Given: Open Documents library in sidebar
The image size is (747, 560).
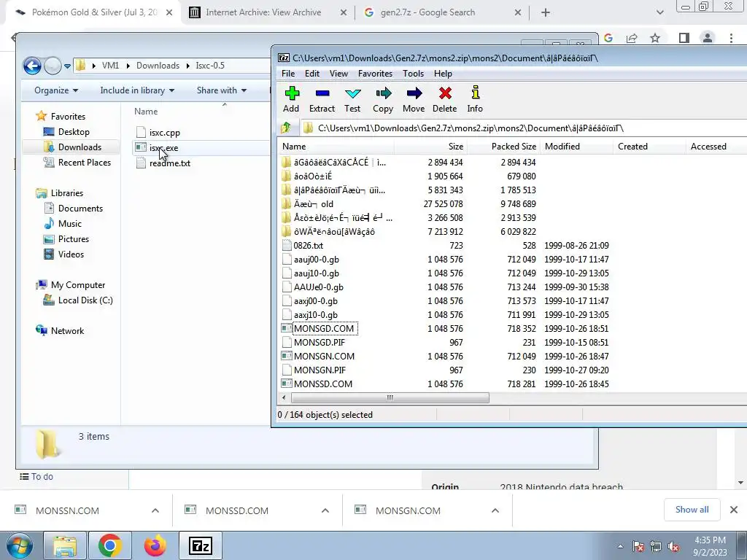Looking at the screenshot, I should pyautogui.click(x=80, y=208).
